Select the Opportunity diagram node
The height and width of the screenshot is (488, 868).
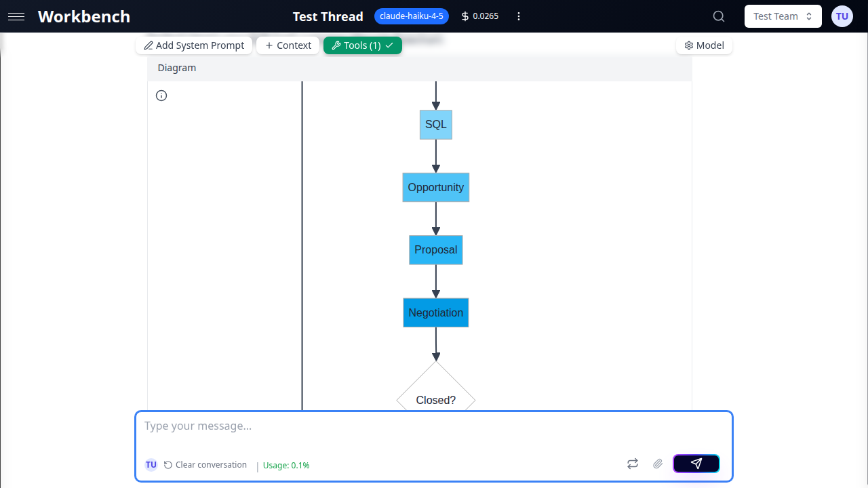[435, 187]
